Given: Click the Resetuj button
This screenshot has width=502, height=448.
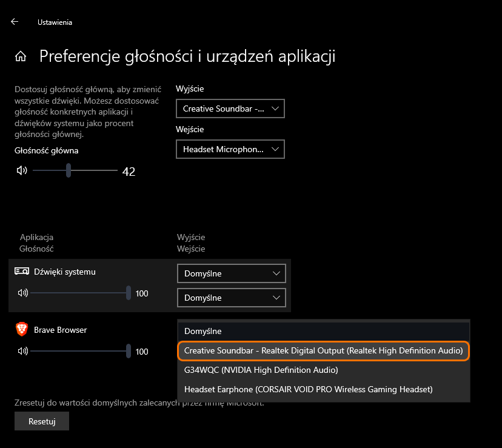Looking at the screenshot, I should pyautogui.click(x=42, y=421).
